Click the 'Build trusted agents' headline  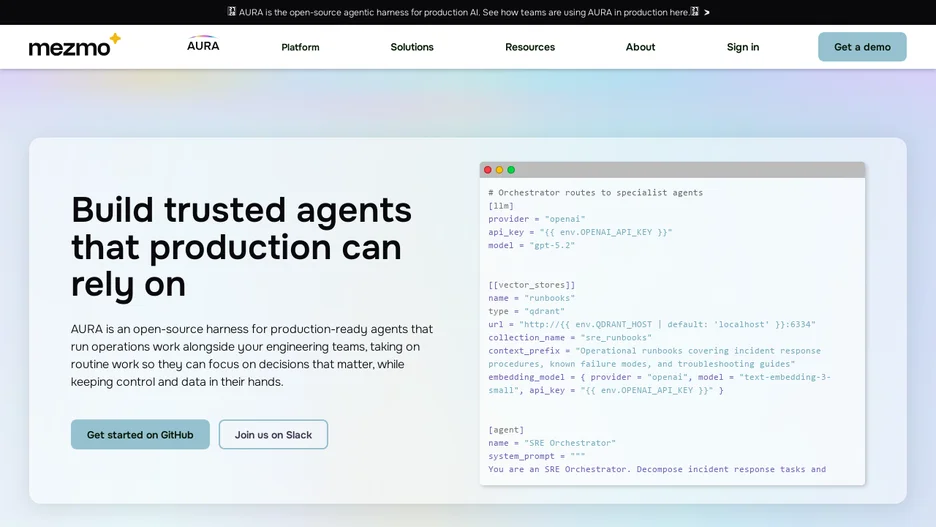(241, 246)
